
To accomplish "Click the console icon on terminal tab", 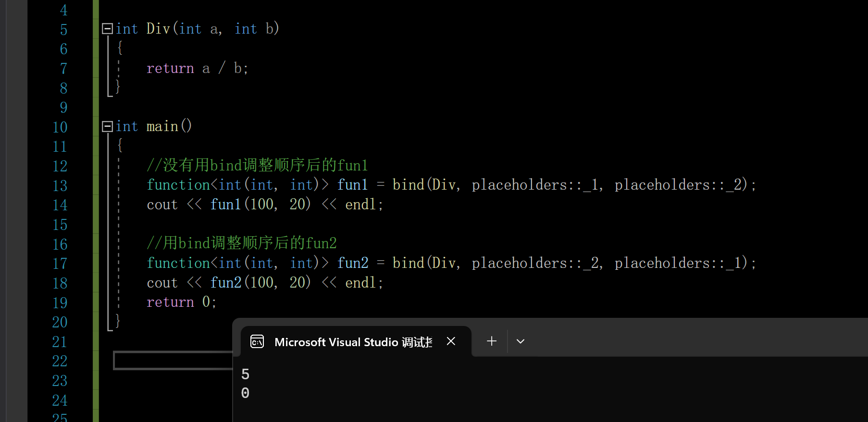I will pos(257,341).
